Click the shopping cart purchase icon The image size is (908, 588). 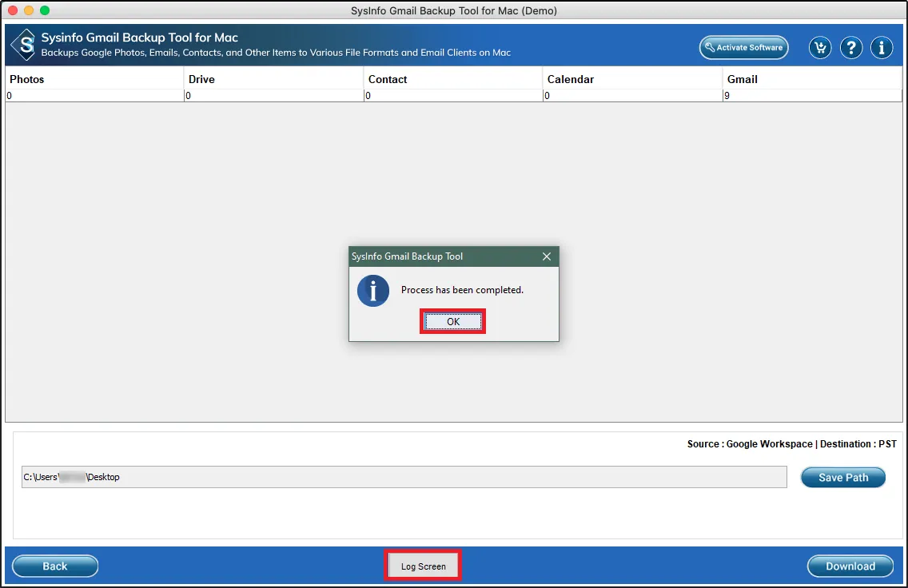820,47
